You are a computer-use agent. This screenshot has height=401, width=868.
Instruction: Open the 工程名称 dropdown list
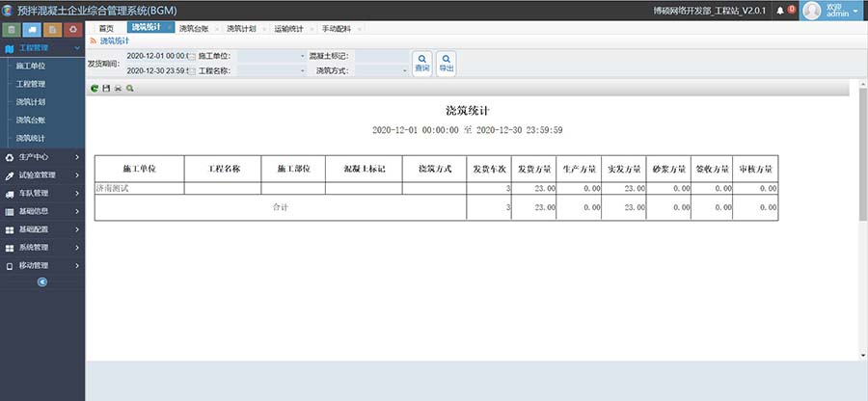coord(302,70)
